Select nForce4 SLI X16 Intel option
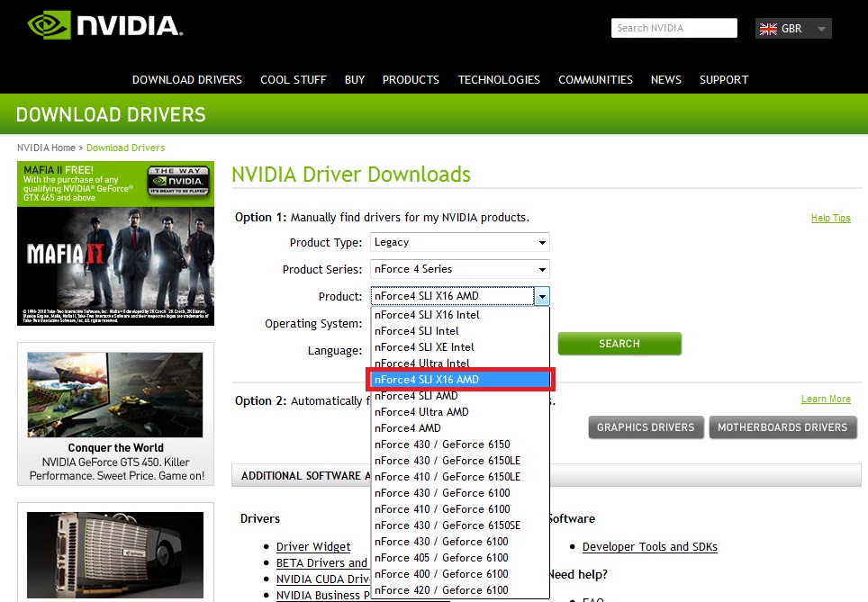The width and height of the screenshot is (868, 602). pyautogui.click(x=459, y=315)
